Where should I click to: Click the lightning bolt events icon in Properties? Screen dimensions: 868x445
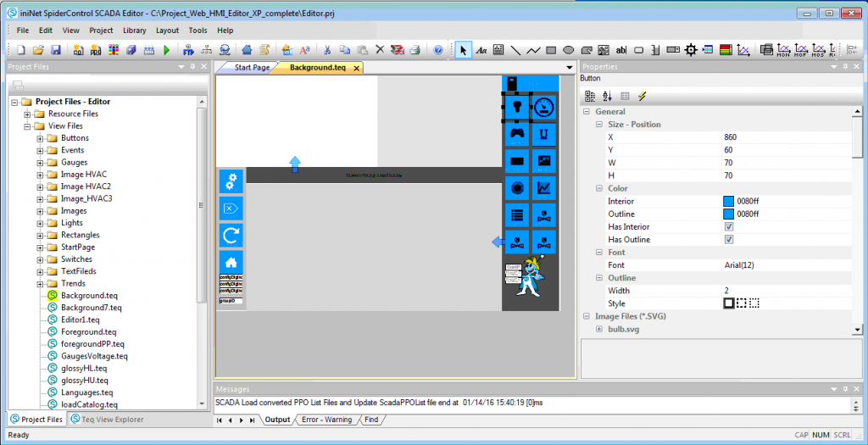tap(642, 97)
